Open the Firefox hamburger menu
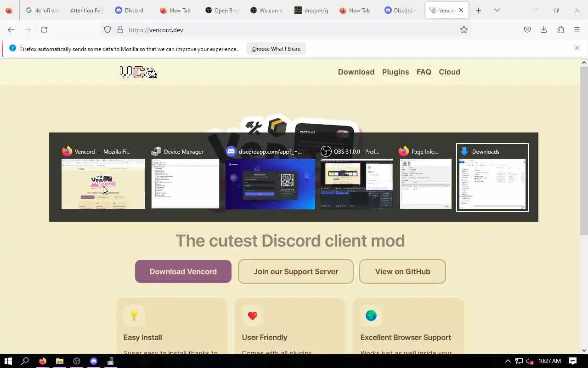The height and width of the screenshot is (368, 588). click(x=577, y=30)
